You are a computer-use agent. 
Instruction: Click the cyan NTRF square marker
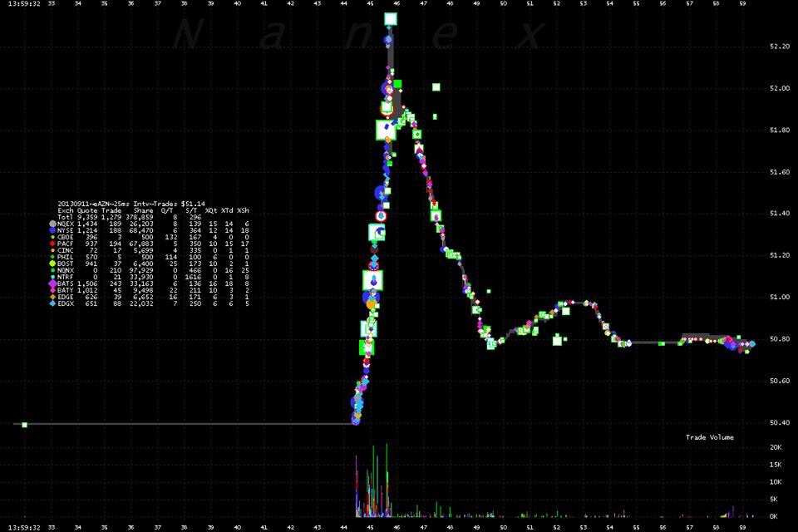click(53, 278)
